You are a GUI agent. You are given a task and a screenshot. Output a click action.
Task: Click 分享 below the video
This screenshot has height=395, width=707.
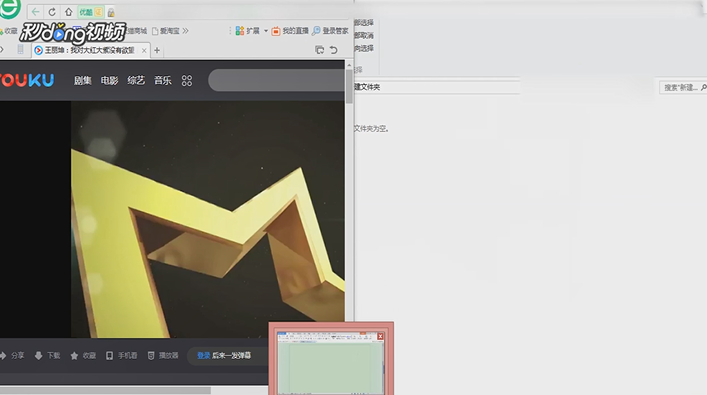12,355
